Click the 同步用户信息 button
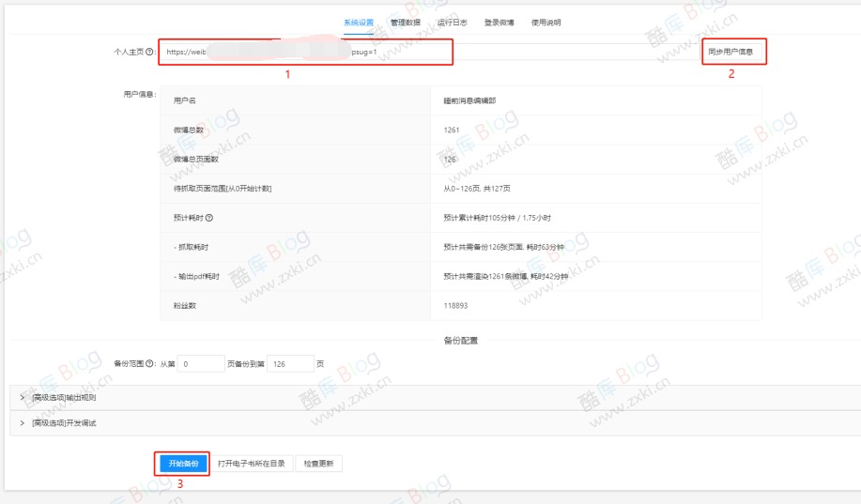 (x=730, y=52)
